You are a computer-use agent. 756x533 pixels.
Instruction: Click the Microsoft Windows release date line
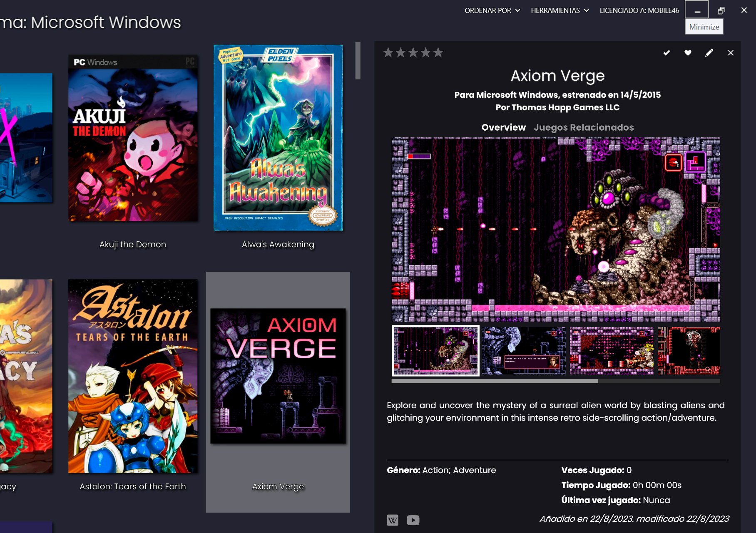point(557,95)
